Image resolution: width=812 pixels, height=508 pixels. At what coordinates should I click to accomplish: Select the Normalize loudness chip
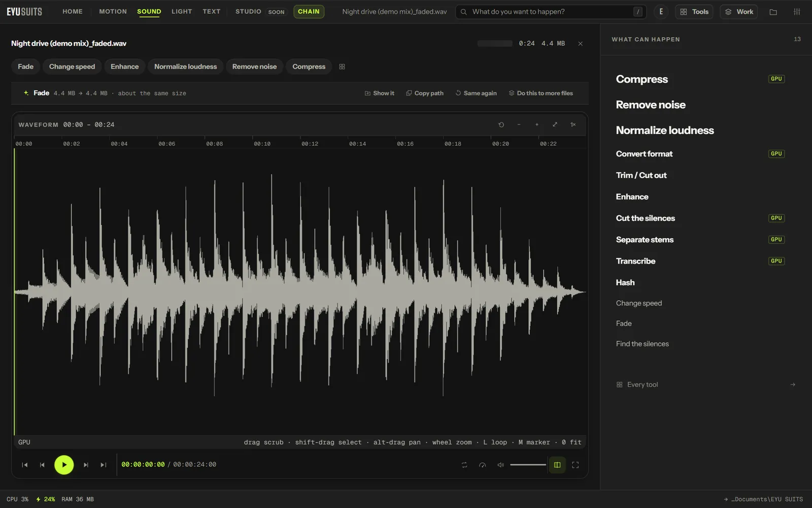185,67
